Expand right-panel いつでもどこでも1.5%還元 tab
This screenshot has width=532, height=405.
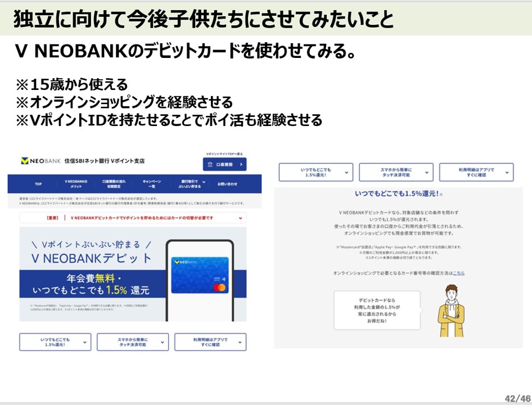(x=316, y=172)
